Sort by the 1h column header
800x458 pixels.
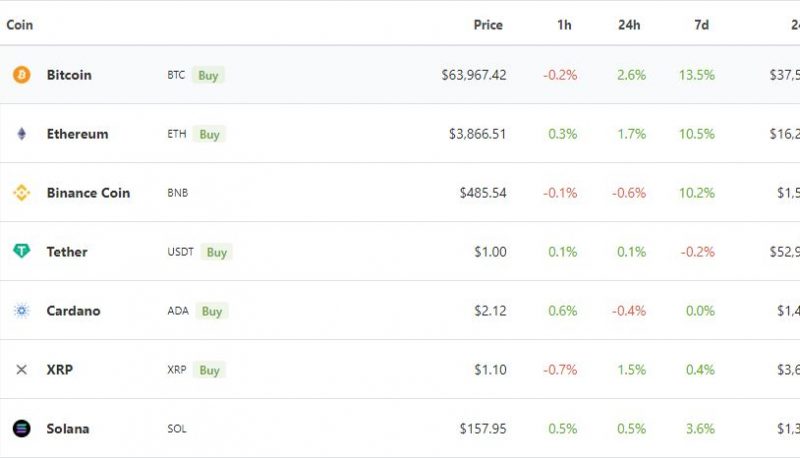564,24
